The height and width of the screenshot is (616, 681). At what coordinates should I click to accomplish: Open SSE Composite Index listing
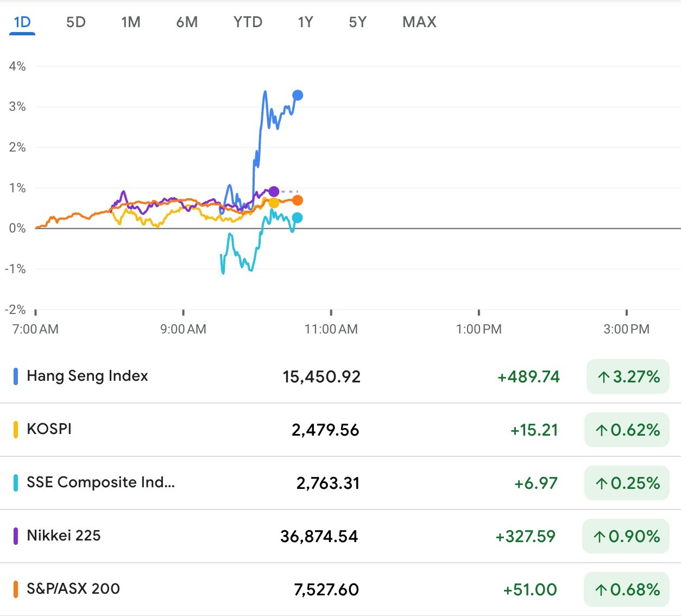pyautogui.click(x=100, y=482)
